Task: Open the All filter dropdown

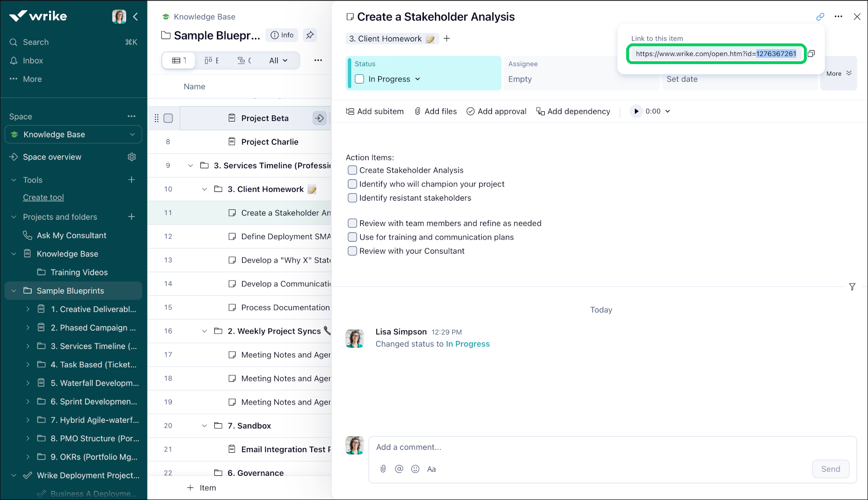Action: pyautogui.click(x=278, y=61)
